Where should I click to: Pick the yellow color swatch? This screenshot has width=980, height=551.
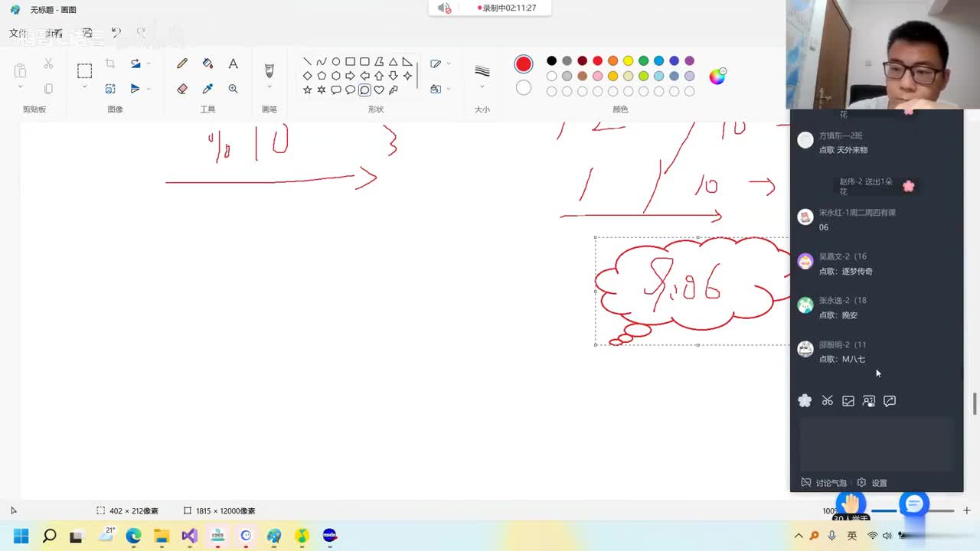tap(628, 60)
